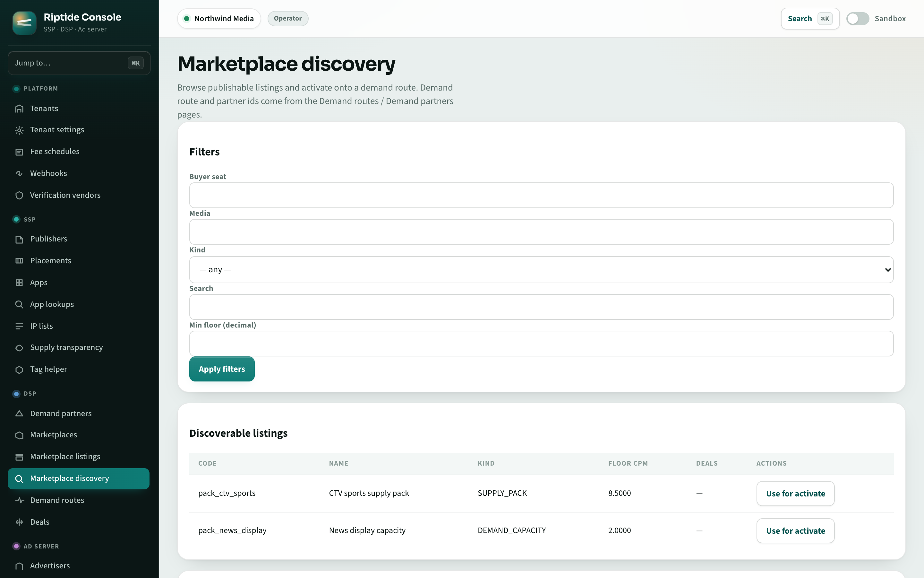Click Use for activate for pack_news_display

pos(795,530)
